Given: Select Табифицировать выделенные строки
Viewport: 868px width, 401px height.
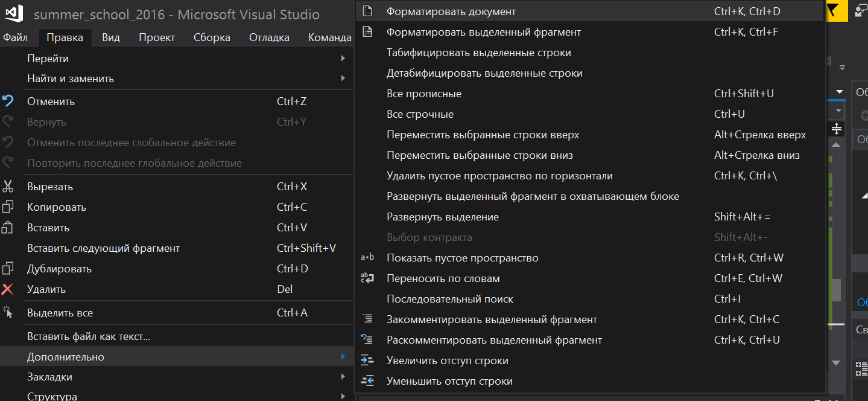Looking at the screenshot, I should (x=589, y=53).
